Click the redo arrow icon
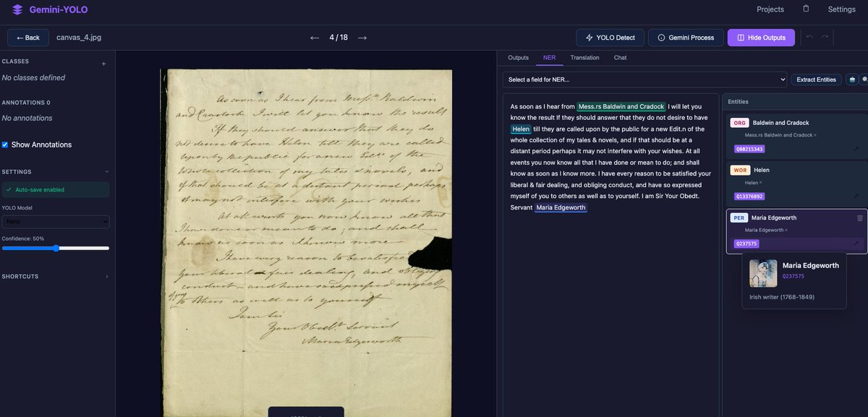Screen dimensions: 868x417 click(825, 37)
